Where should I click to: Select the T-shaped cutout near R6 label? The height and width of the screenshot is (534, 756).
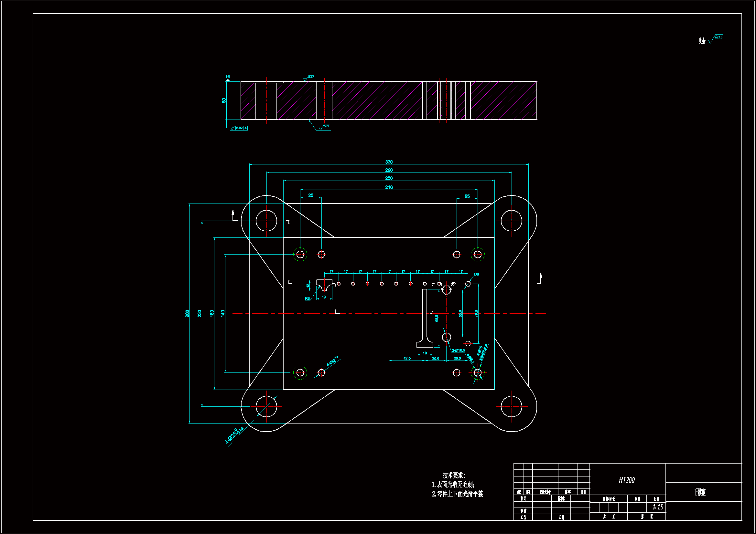click(324, 285)
